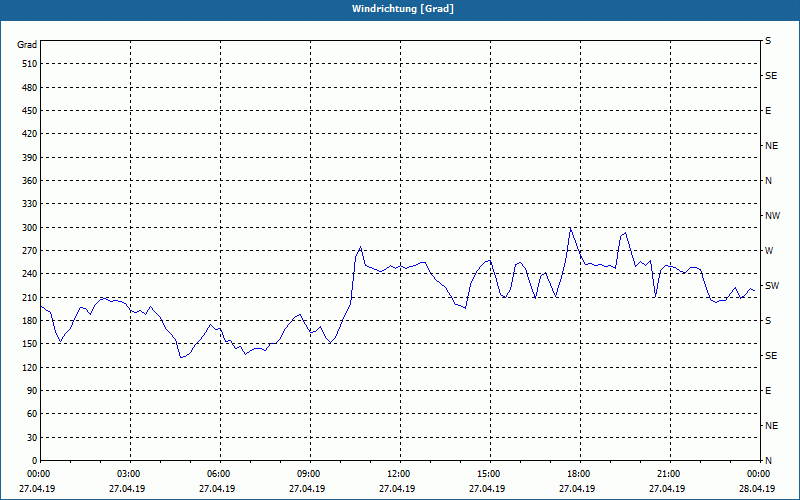Click the 15:00 time label
The image size is (800, 500).
[488, 474]
